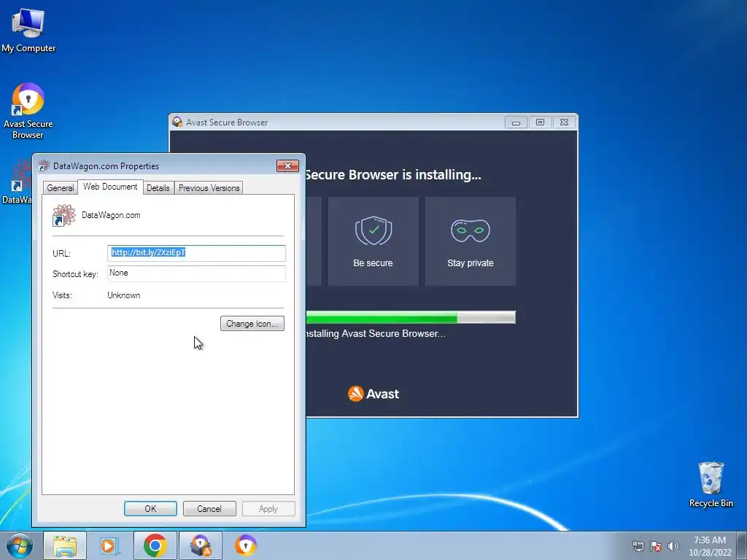Select the Web Document tab
747x560 pixels.
click(110, 187)
